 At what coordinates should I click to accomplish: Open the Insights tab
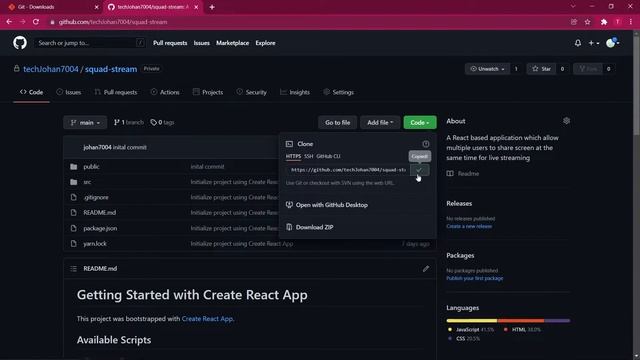tap(295, 92)
